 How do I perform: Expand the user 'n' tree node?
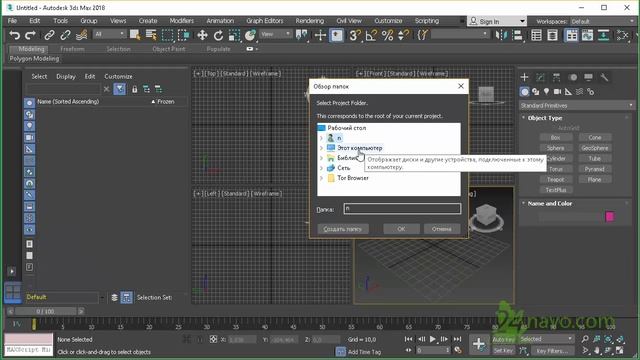pyautogui.click(x=321, y=138)
